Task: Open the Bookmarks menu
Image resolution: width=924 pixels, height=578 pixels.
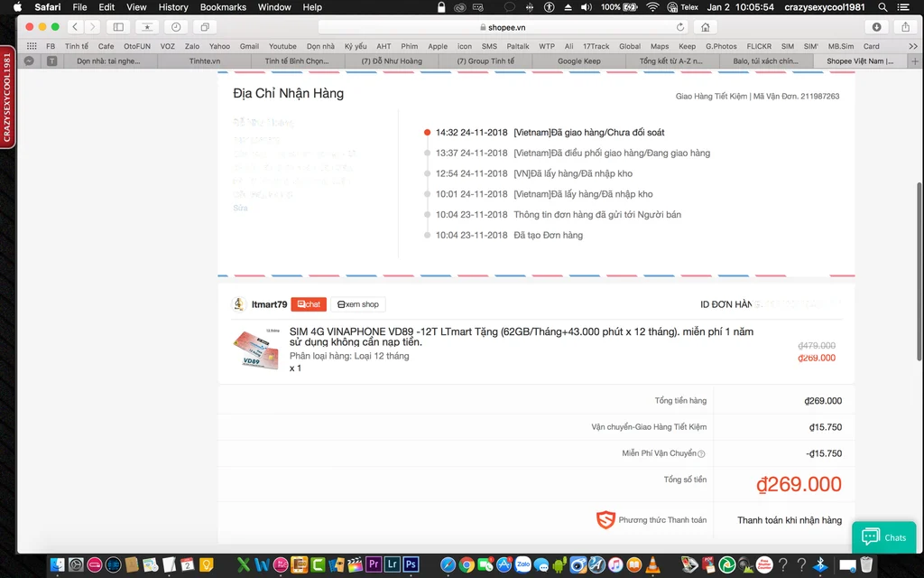Action: pos(223,7)
